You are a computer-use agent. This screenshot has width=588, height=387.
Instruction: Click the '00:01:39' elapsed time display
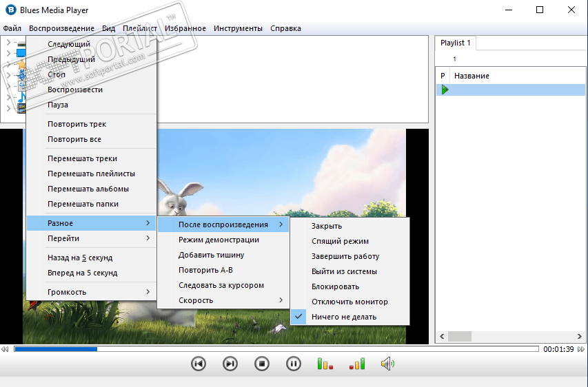point(558,349)
